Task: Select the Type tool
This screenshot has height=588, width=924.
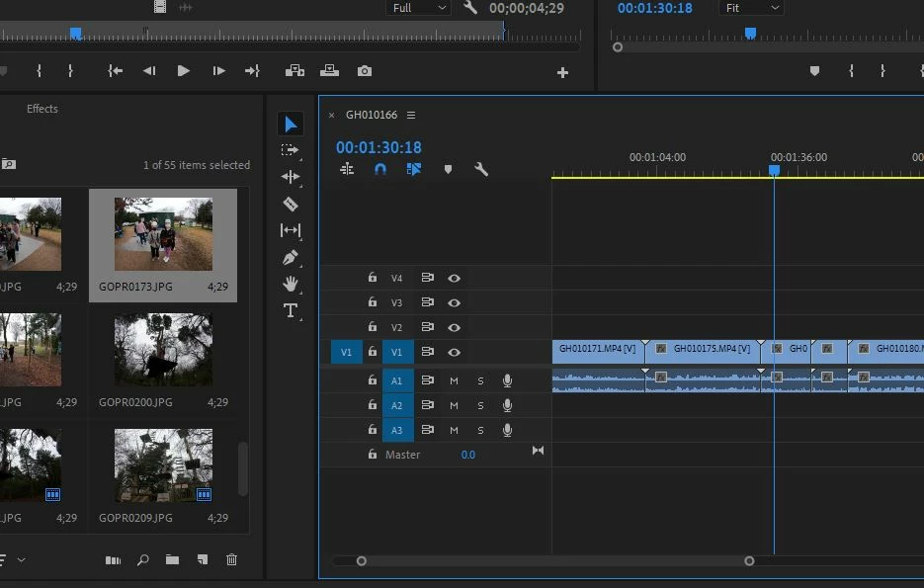Action: [290, 310]
